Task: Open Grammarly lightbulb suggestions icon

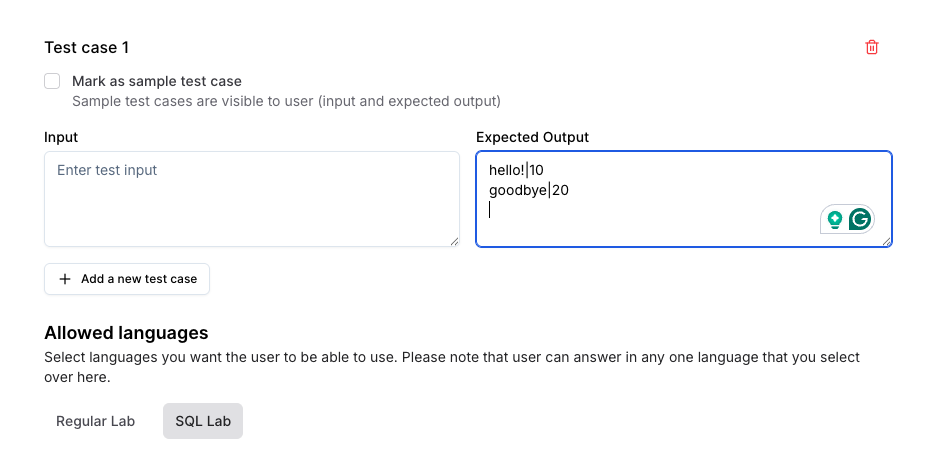Action: tap(835, 220)
